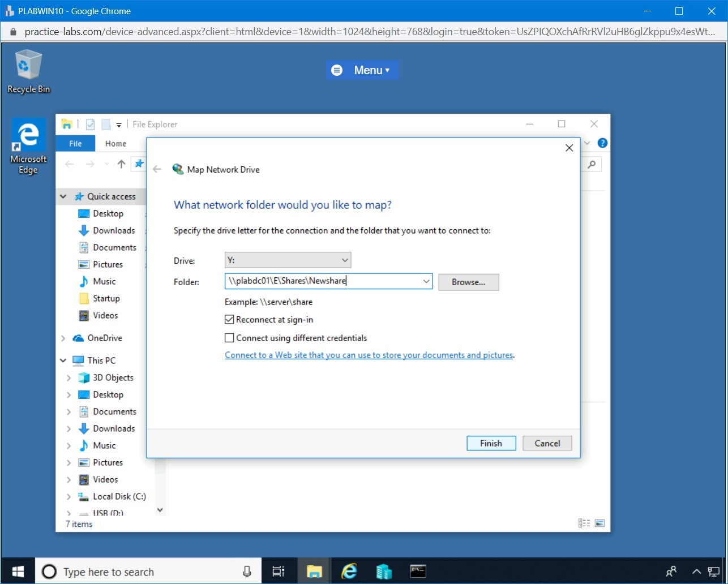Click the Finish button
This screenshot has height=584, width=728.
click(491, 443)
